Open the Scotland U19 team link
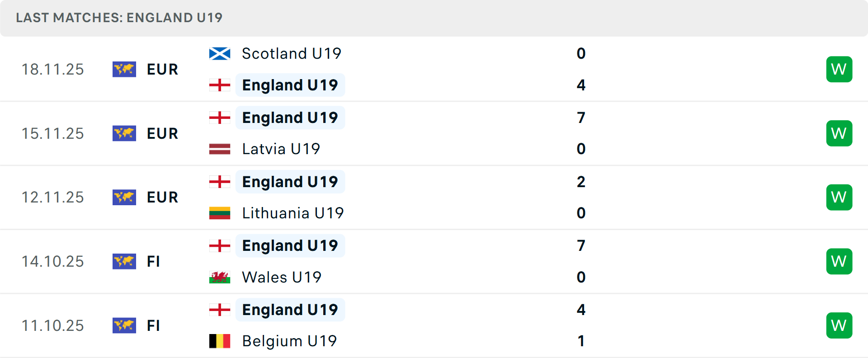Screen dimensions: 868x358 pyautogui.click(x=292, y=54)
